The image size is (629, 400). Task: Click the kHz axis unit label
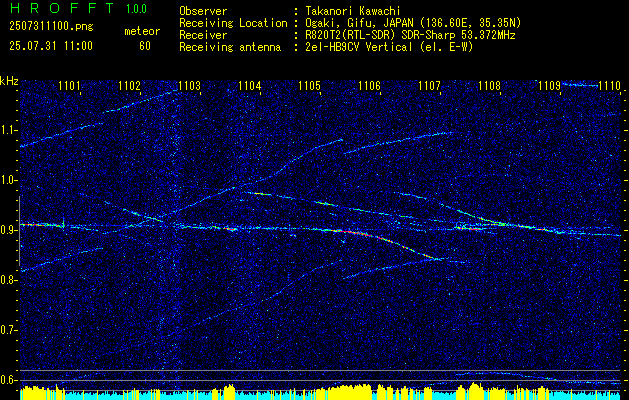point(9,81)
